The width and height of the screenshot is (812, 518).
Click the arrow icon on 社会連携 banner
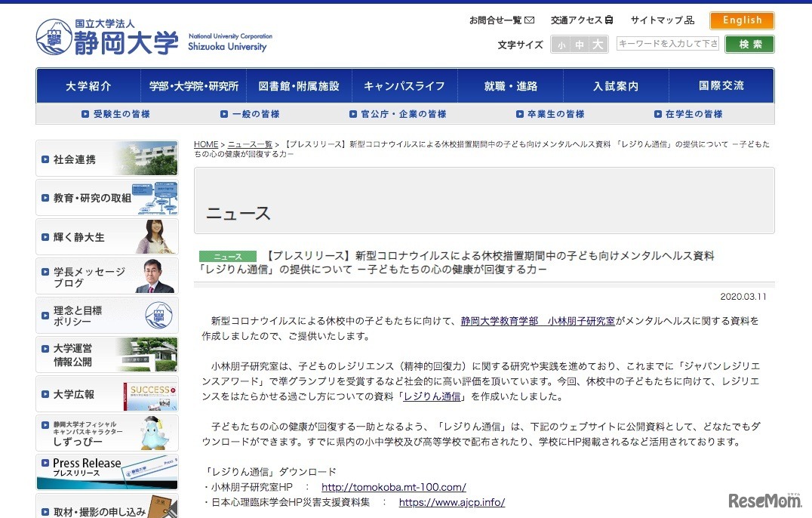(44, 159)
